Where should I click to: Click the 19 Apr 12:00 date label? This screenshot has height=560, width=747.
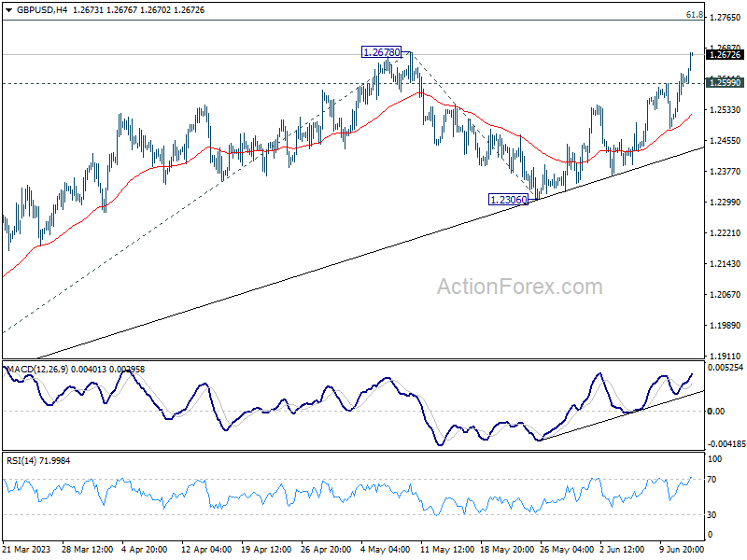click(x=266, y=550)
